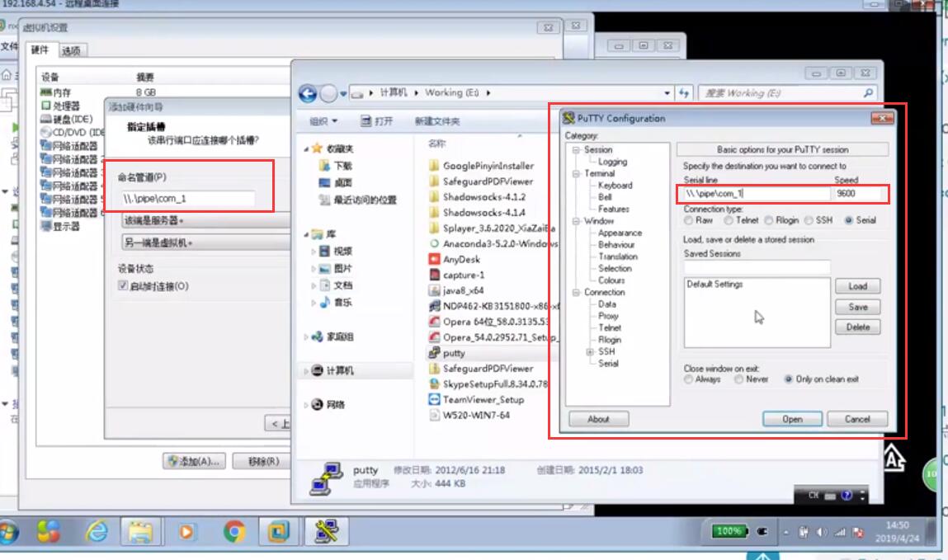The width and height of the screenshot is (948, 560).
Task: Click the Load session button
Action: tap(857, 286)
